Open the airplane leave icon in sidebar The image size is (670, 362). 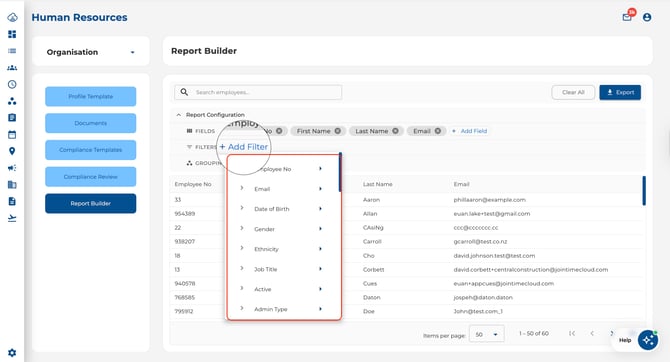[12, 218]
